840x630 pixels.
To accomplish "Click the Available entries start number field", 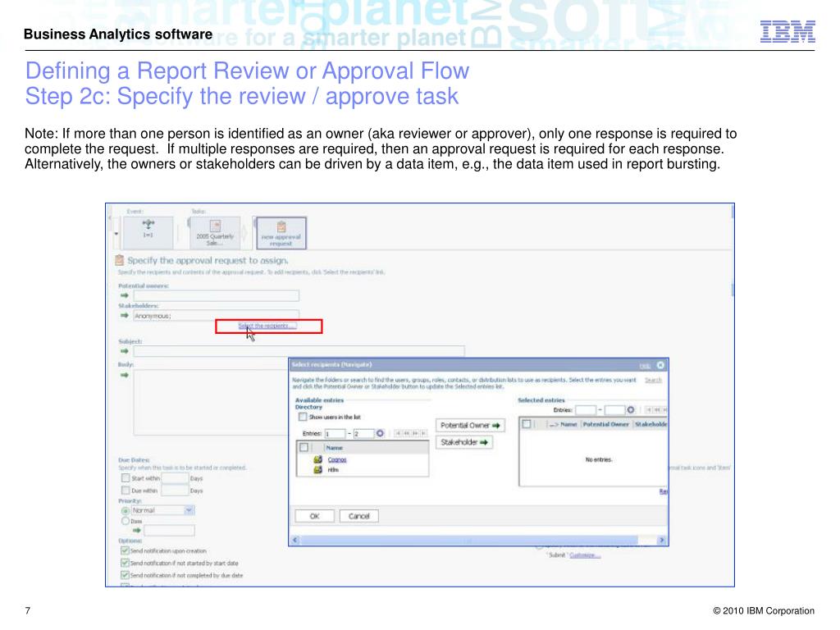I will 335,433.
